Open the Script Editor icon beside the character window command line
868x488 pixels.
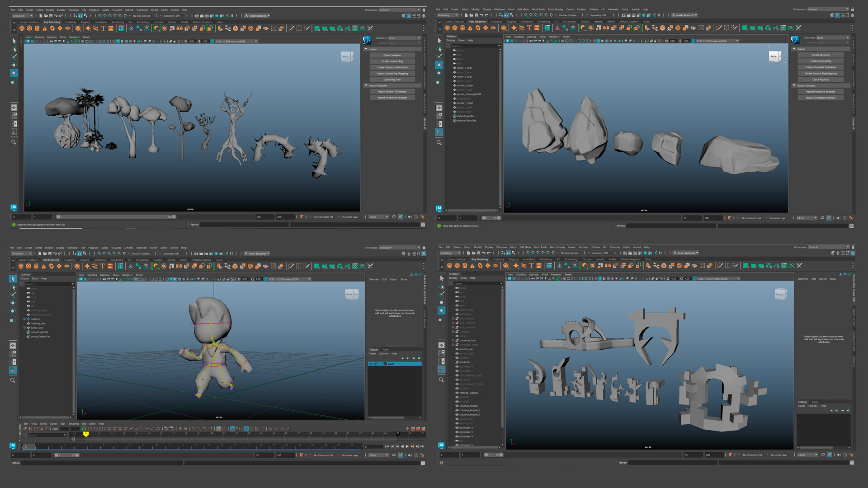click(x=423, y=463)
